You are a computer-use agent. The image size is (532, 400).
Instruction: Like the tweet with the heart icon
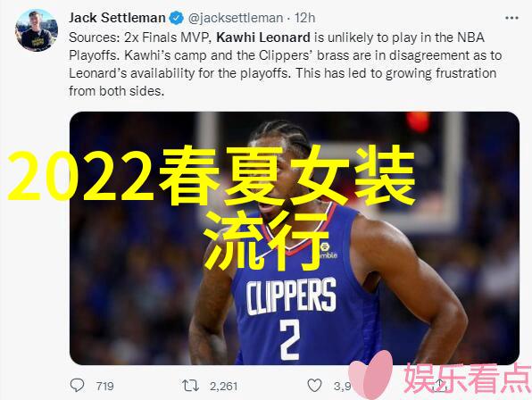tap(314, 386)
